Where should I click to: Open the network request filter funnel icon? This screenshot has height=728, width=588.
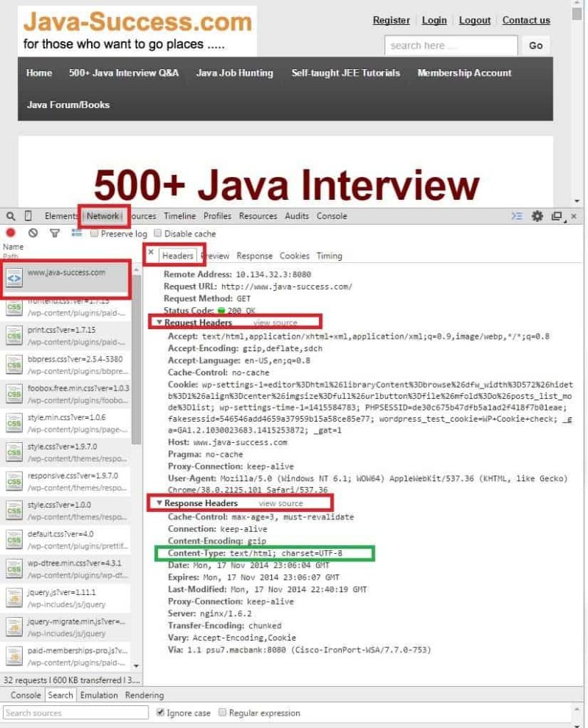click(x=54, y=233)
